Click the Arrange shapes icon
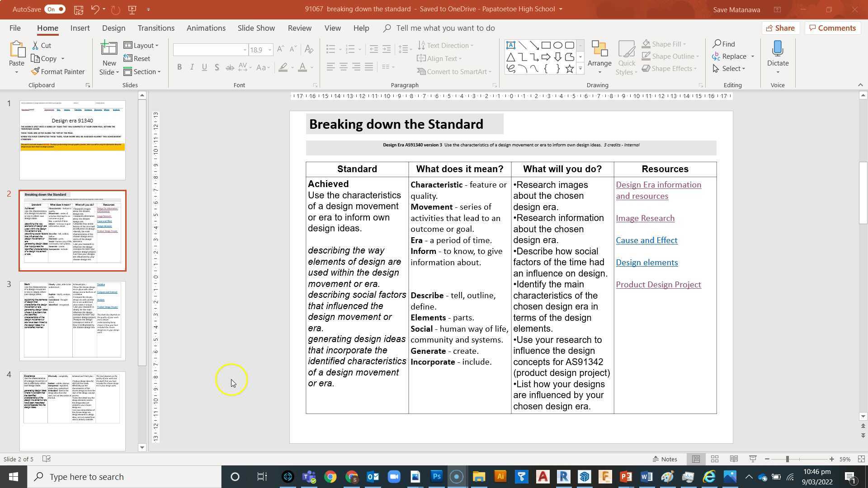Screen dimensions: 868x488 pyautogui.click(x=599, y=49)
